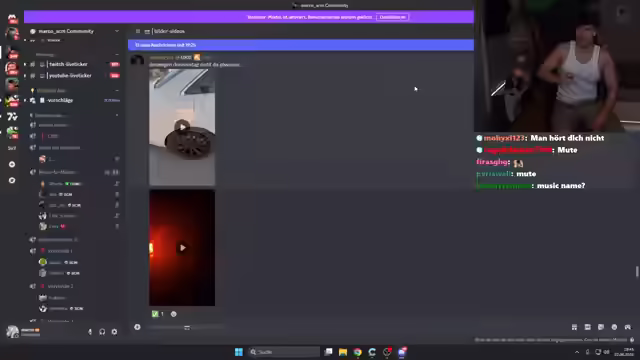The width and height of the screenshot is (640, 360).
Task: Open the youtube-liveticker channel
Action: (70, 76)
